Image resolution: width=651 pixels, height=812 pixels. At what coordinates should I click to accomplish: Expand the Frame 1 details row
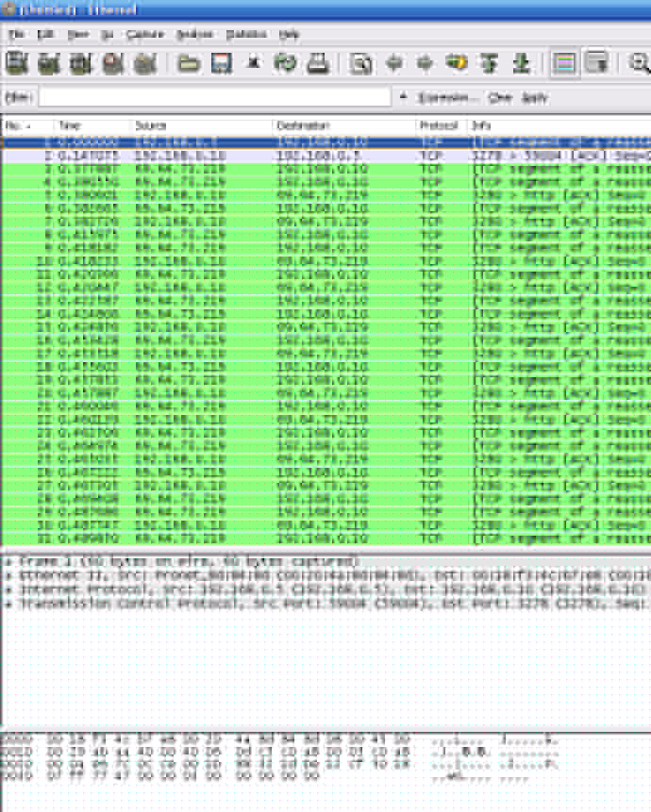[x=8, y=561]
